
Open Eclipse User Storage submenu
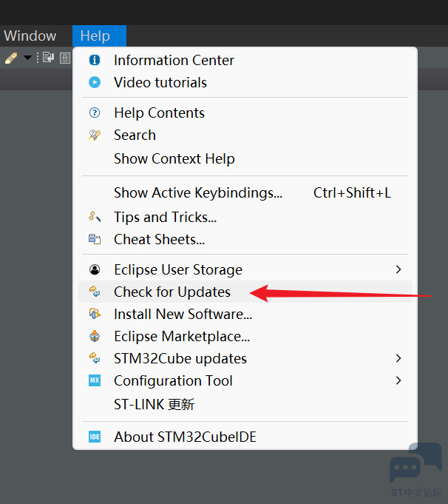pyautogui.click(x=245, y=269)
